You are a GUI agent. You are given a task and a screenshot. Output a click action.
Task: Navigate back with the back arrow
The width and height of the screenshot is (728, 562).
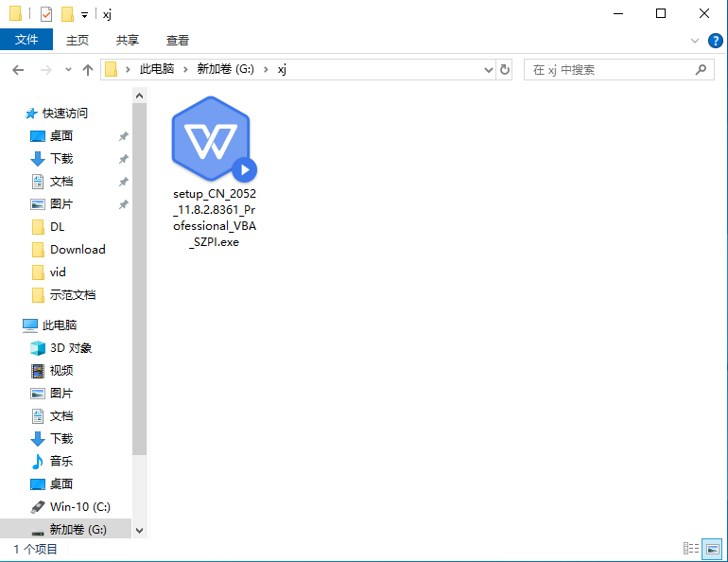click(x=17, y=70)
